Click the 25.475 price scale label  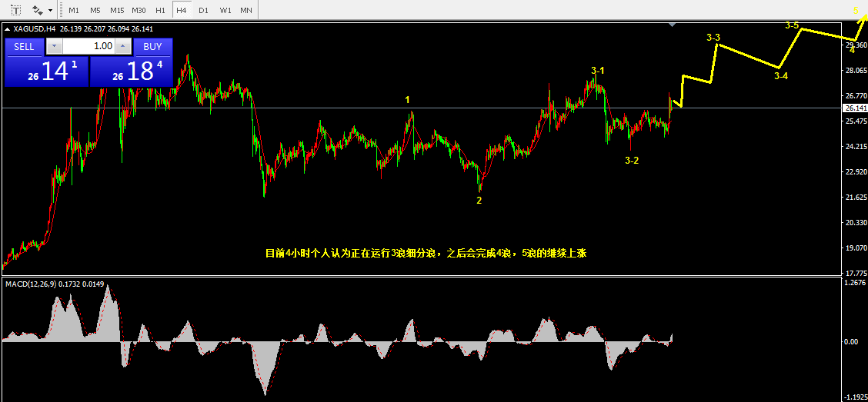[x=855, y=121]
